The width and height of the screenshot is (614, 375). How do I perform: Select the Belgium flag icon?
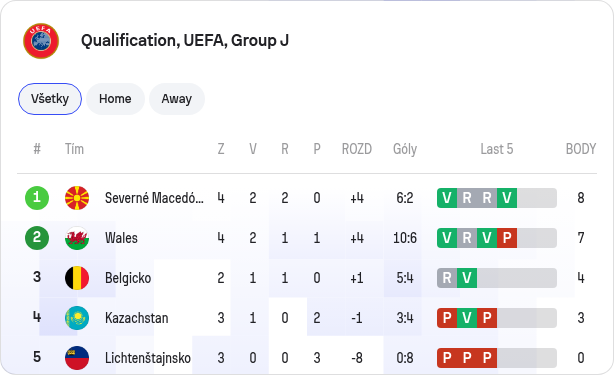77,278
